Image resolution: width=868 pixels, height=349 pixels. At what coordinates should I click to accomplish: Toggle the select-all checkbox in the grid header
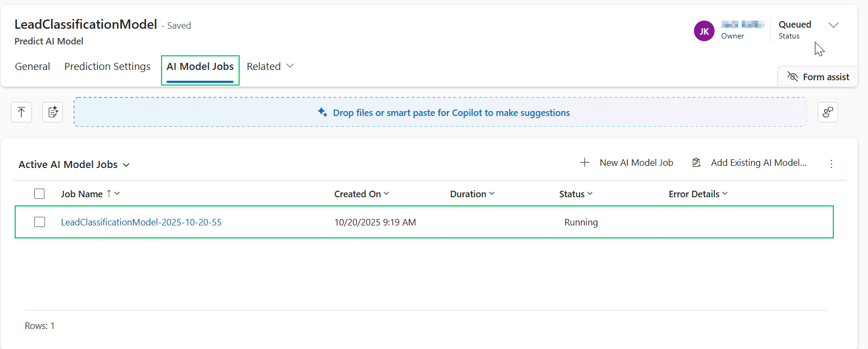(x=39, y=194)
